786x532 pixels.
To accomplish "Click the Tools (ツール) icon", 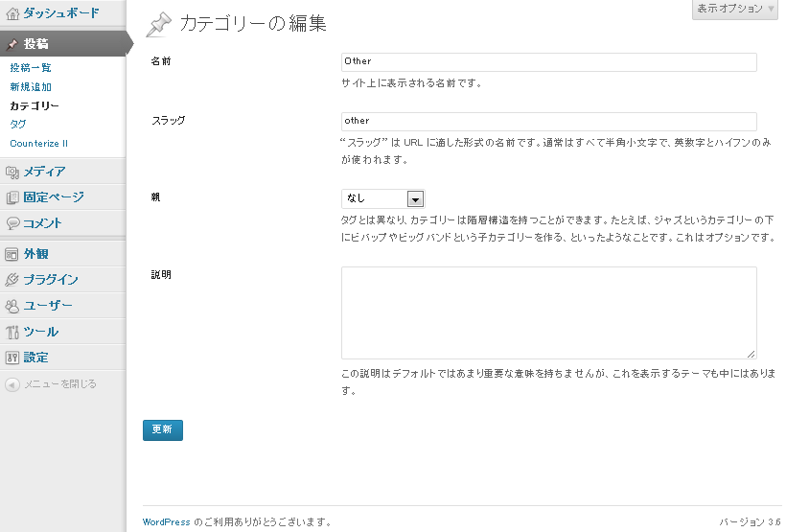I will pyautogui.click(x=12, y=333).
